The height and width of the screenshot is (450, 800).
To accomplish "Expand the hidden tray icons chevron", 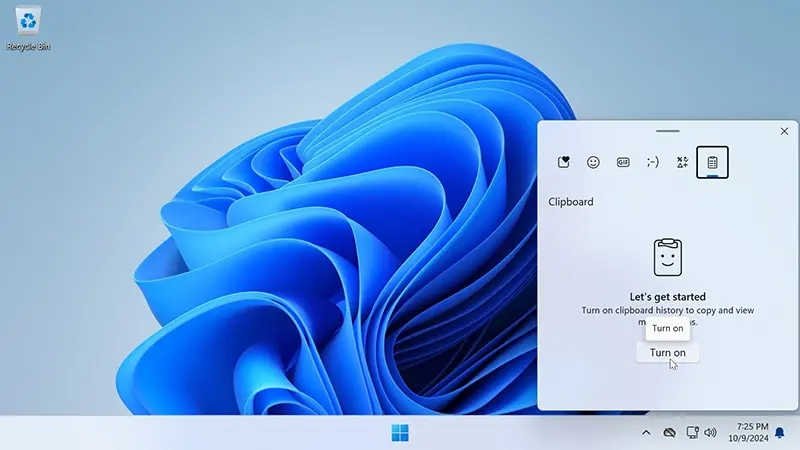I will pyautogui.click(x=646, y=433).
